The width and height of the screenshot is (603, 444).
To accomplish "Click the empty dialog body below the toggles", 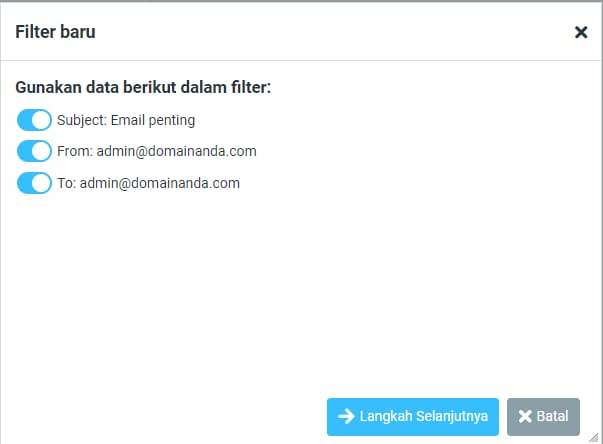I will click(x=300, y=290).
